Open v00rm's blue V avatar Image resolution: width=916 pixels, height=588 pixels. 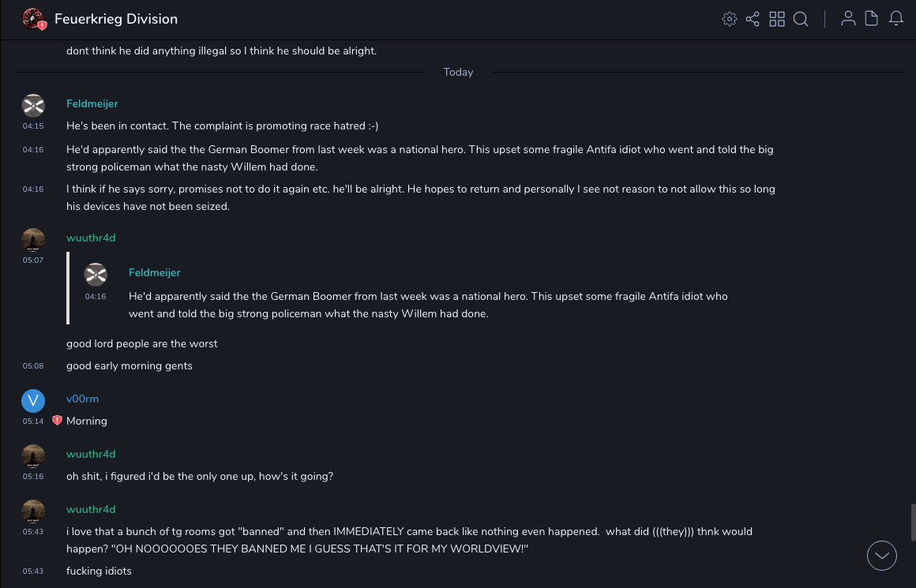click(x=33, y=401)
